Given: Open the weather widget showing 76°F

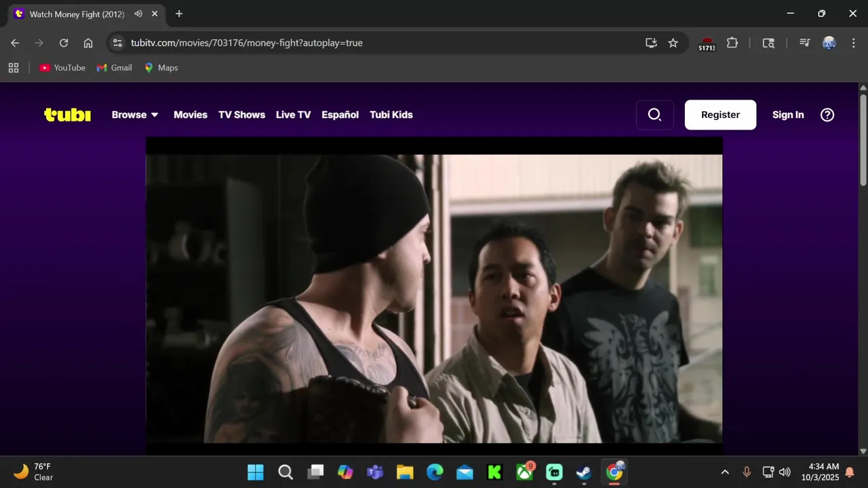Looking at the screenshot, I should pyautogui.click(x=33, y=472).
